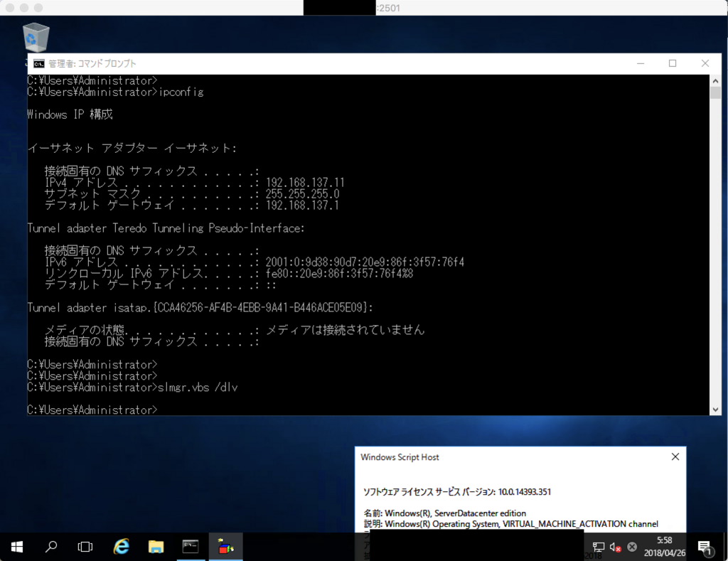728x561 pixels.
Task: Click the slmgr.vbs /dlv command line
Action: 132,387
